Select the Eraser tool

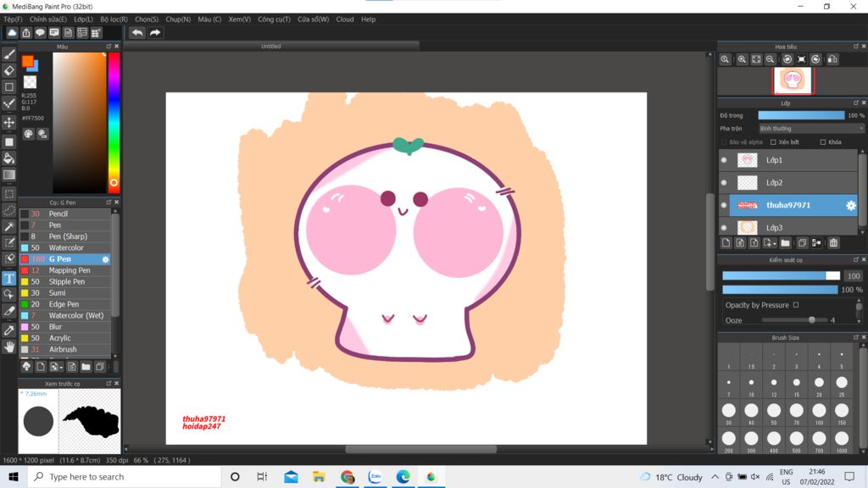click(x=9, y=71)
